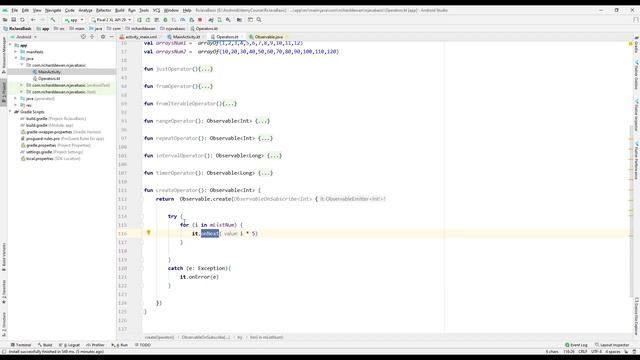Open the Logcat tool window
The width and height of the screenshot is (640, 360).
tap(69, 345)
